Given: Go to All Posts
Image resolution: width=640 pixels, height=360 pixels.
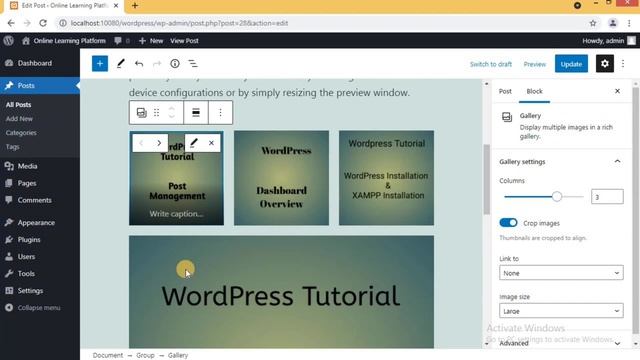Looking at the screenshot, I should click(x=18, y=105).
